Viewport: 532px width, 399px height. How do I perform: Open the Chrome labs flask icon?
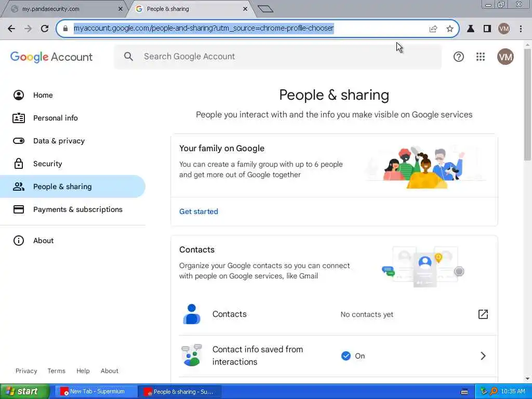pos(471,29)
